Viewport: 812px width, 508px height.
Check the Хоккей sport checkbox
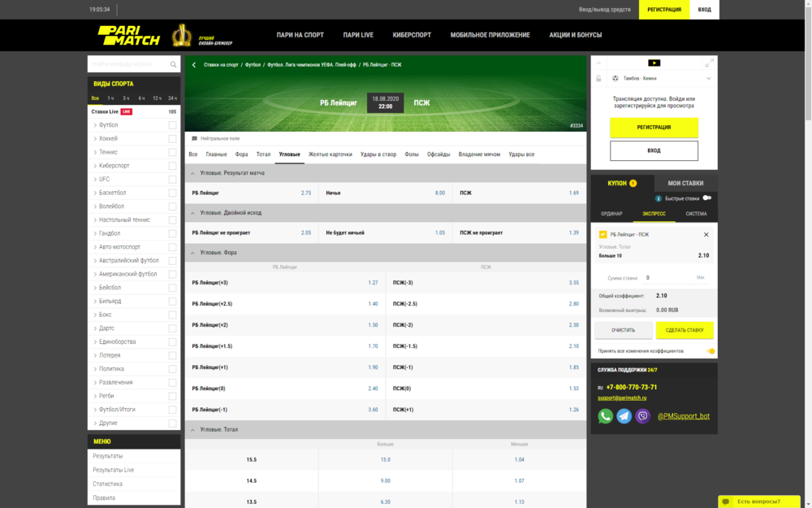coord(172,139)
